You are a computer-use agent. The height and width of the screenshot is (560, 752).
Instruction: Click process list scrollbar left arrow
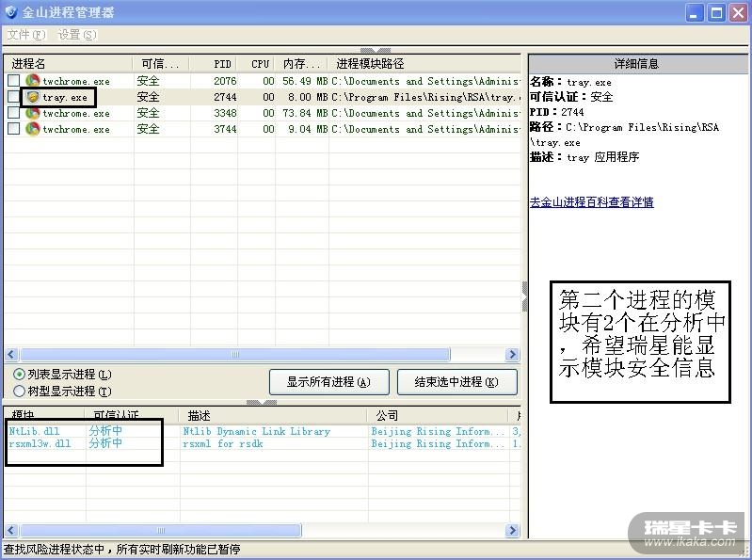coord(11,354)
